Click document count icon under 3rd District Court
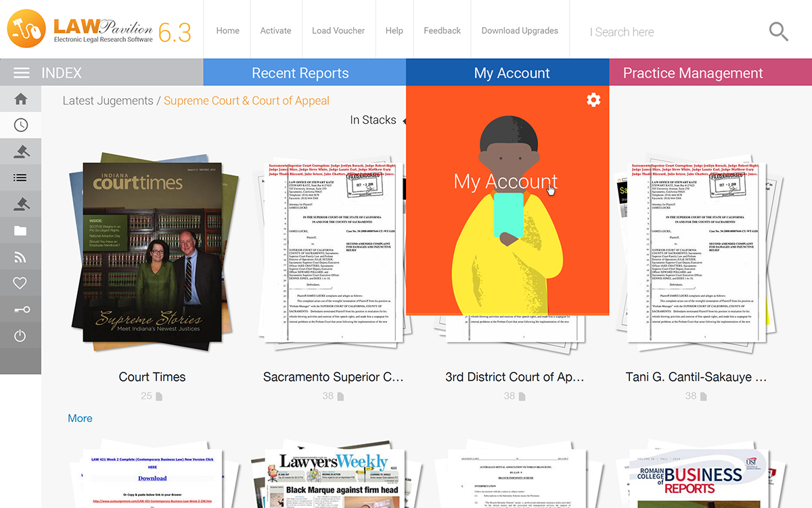The width and height of the screenshot is (812, 508). pyautogui.click(x=522, y=396)
